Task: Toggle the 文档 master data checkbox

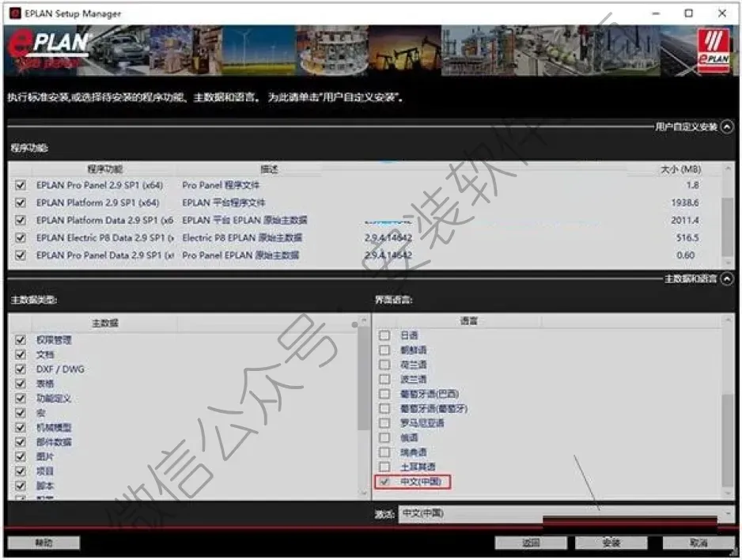Action: (21, 354)
